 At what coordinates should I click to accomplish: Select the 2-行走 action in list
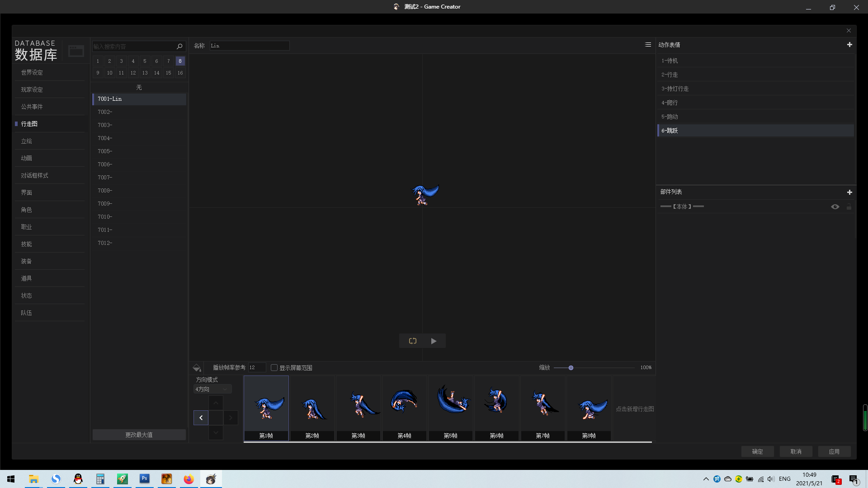(x=756, y=75)
